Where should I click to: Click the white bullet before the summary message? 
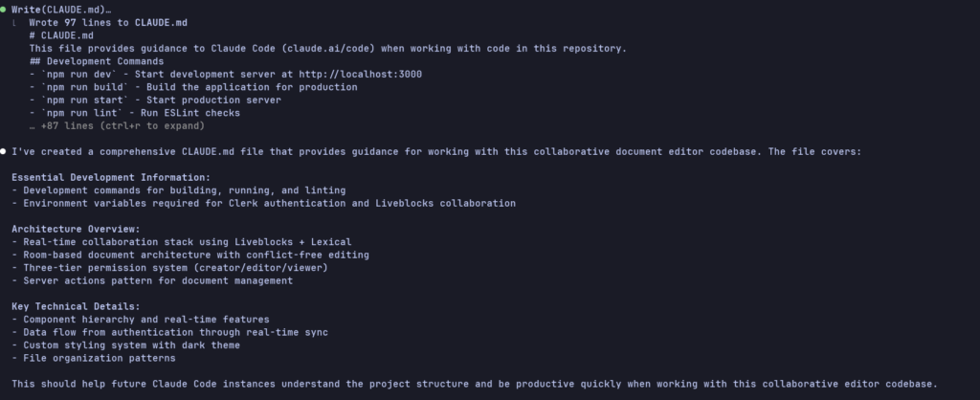point(3,152)
